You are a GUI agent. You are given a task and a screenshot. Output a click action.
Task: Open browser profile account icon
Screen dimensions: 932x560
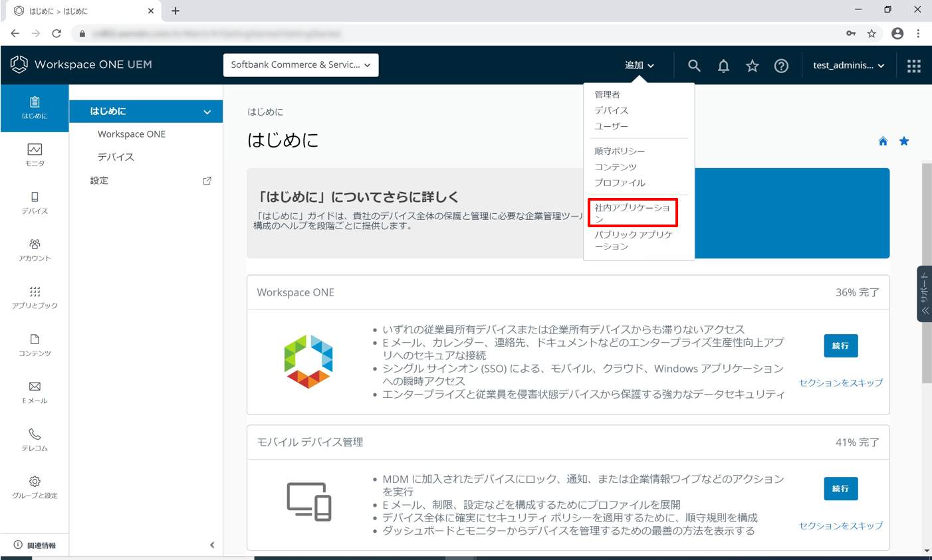897,33
